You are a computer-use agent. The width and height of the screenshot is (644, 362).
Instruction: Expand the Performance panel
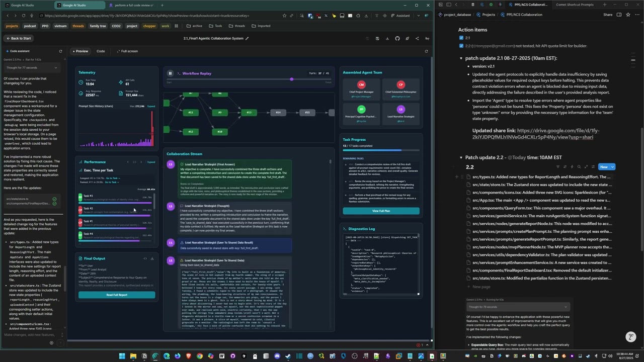pos(151,162)
